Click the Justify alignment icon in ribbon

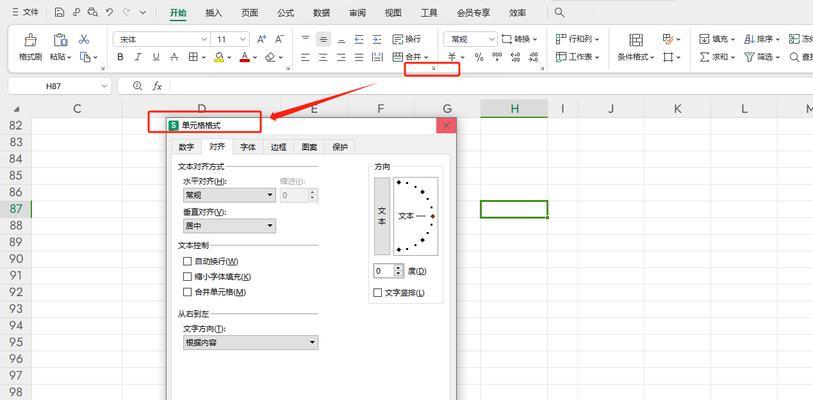pyautogui.click(x=359, y=57)
